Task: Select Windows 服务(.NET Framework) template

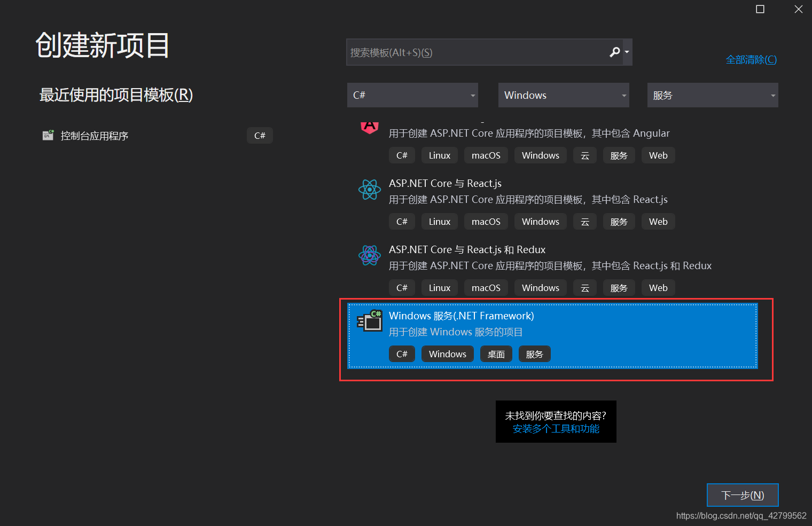Action: [552, 336]
